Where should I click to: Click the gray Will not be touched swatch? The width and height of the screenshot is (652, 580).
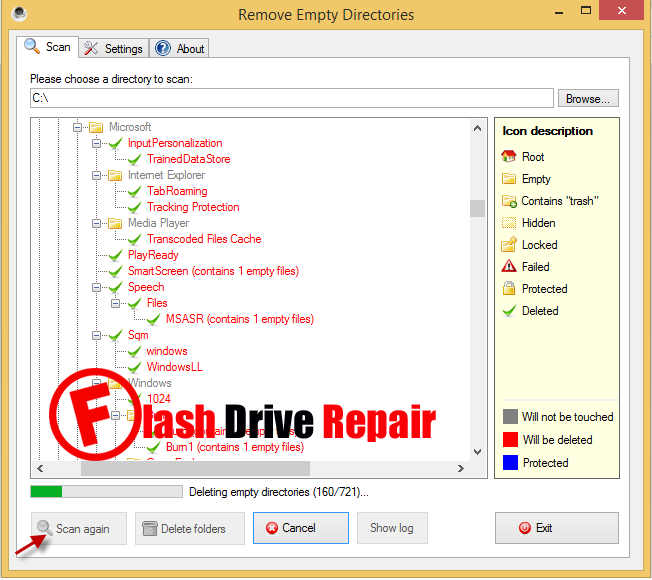(510, 417)
